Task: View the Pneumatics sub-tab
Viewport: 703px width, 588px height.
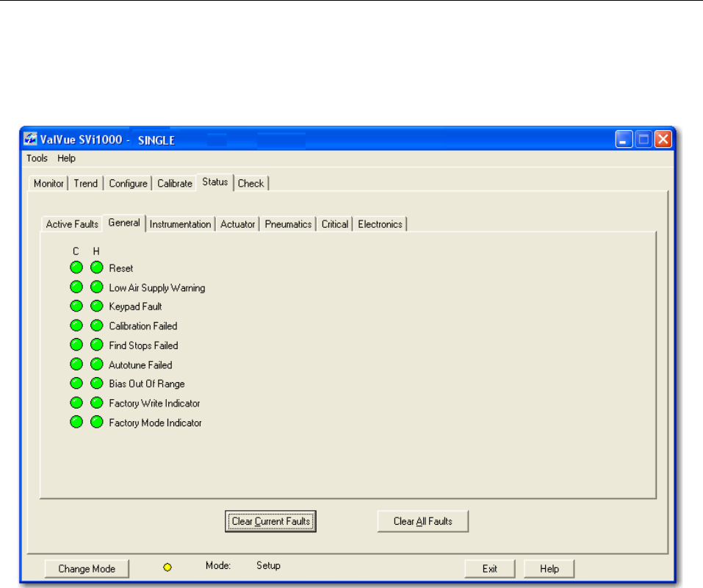Action: pyautogui.click(x=288, y=224)
